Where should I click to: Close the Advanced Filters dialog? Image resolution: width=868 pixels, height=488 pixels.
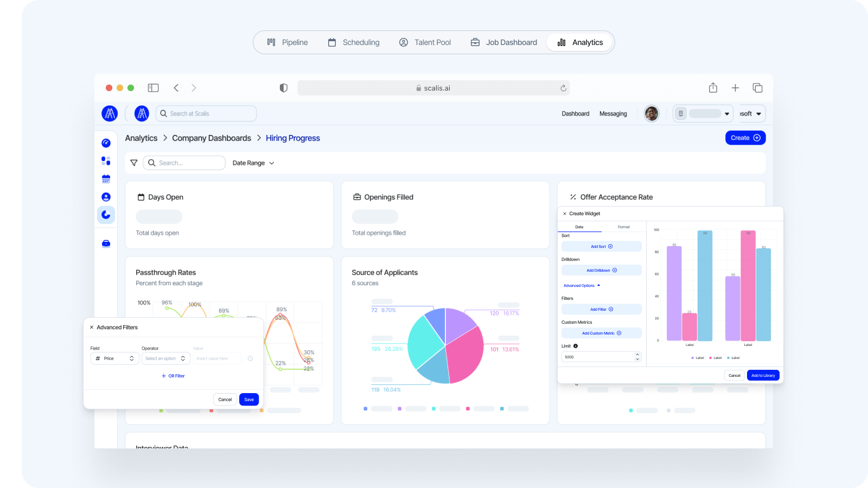click(91, 328)
